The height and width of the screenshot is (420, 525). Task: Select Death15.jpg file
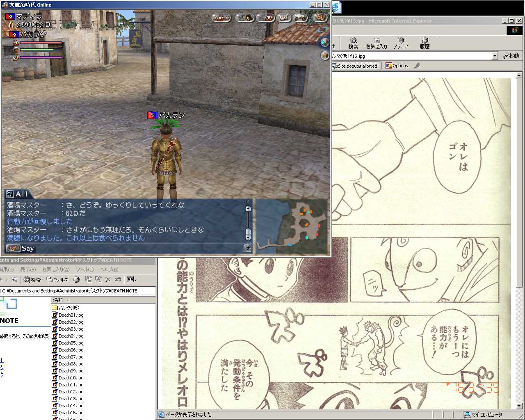(68, 413)
